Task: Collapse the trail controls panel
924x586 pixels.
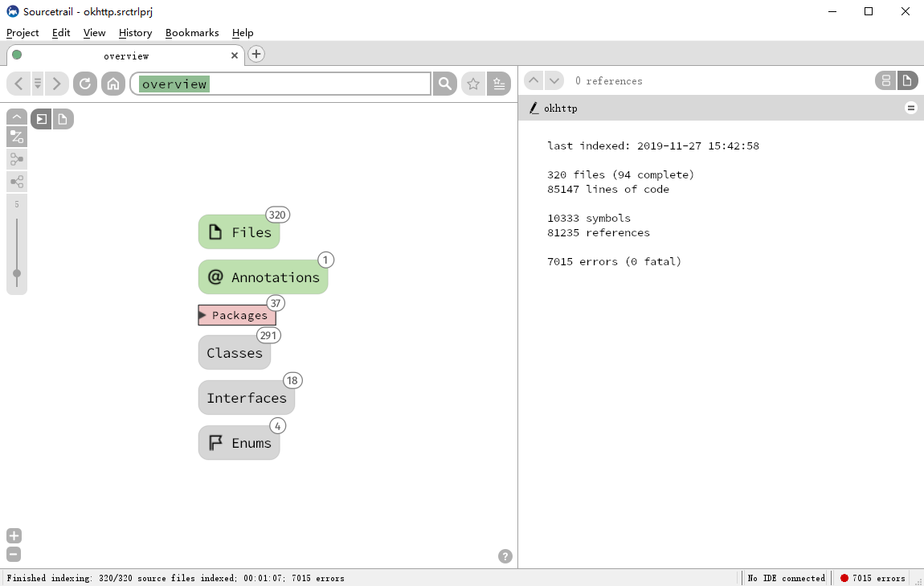Action: (17, 117)
